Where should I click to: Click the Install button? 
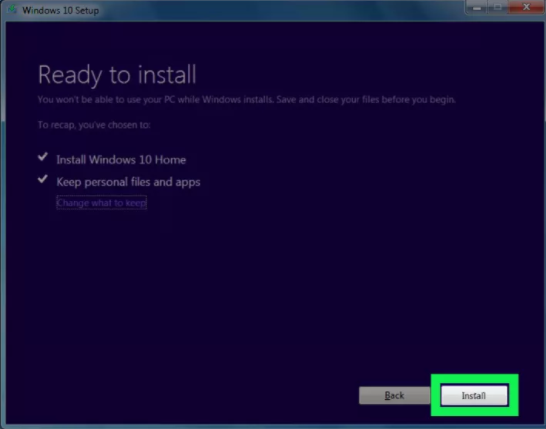(x=474, y=395)
